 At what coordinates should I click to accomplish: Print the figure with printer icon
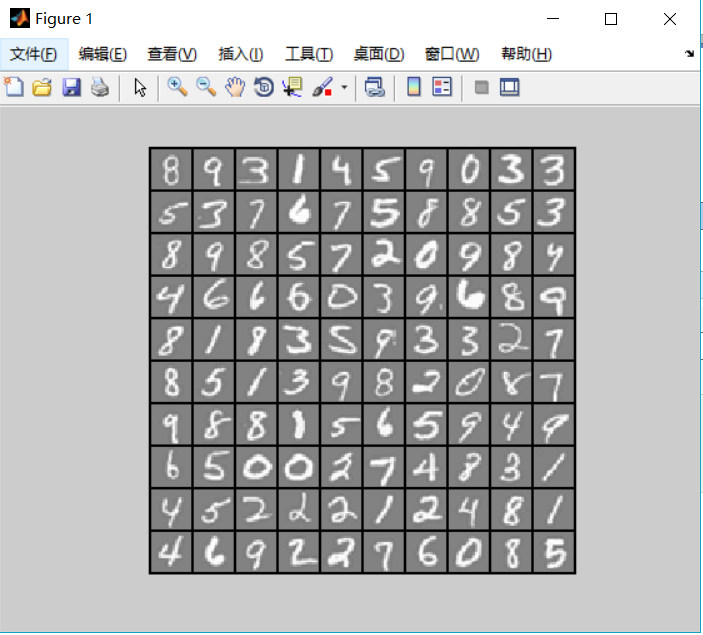click(100, 87)
